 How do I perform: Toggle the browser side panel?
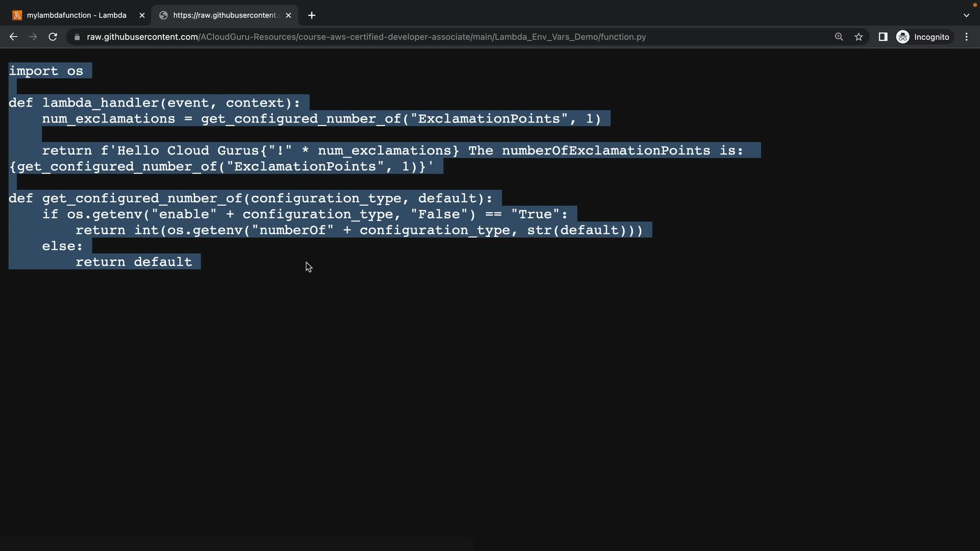point(883,37)
